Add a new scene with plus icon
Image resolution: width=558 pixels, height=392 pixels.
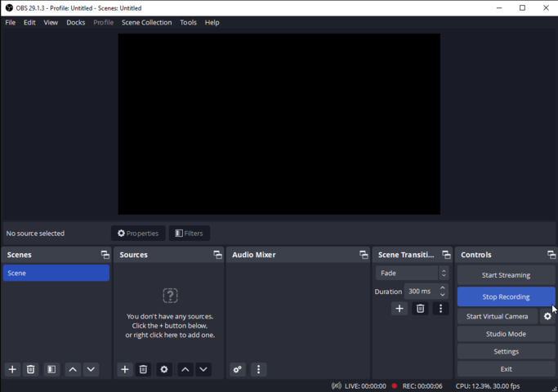click(x=12, y=370)
